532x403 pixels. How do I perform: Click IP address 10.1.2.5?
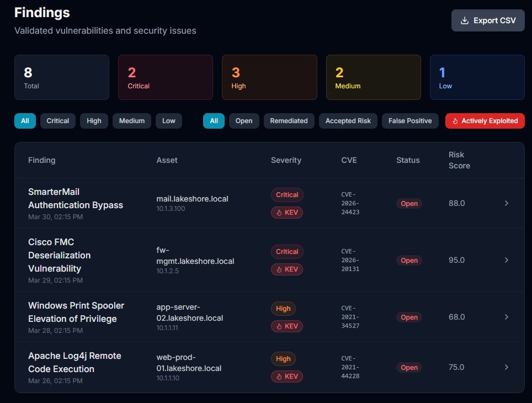168,271
